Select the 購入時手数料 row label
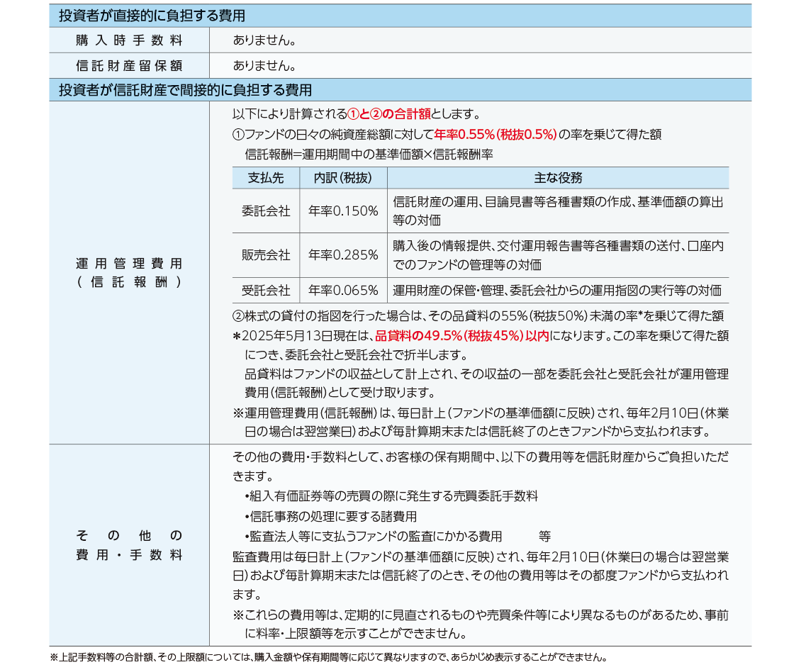 point(129,40)
